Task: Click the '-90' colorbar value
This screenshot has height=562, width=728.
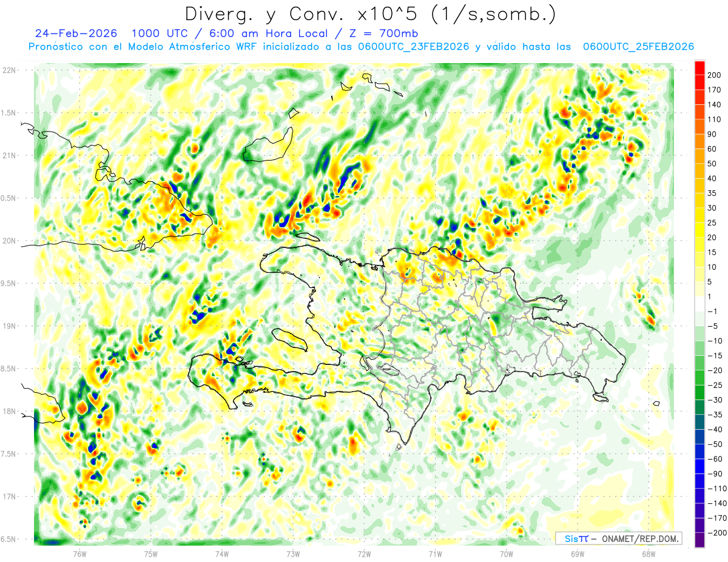Action: [716, 473]
